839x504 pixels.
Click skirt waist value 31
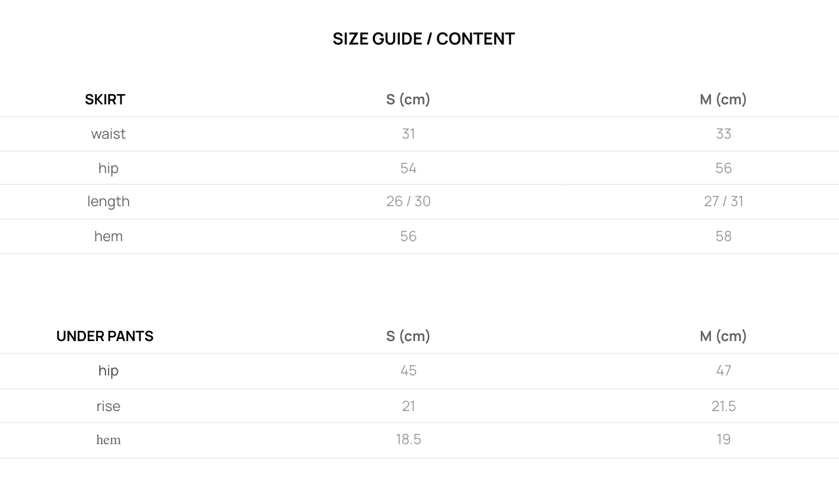(x=408, y=134)
